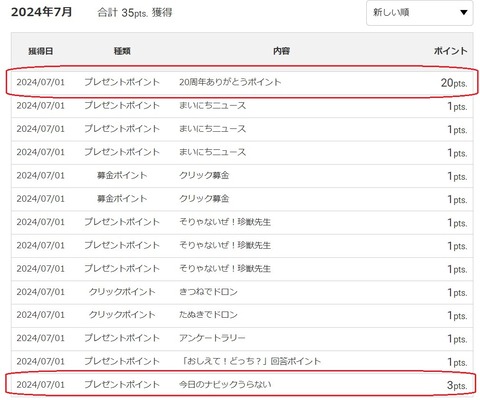480x400 pixels.
Task: Click the きつねでドロン entry
Action: point(208,292)
